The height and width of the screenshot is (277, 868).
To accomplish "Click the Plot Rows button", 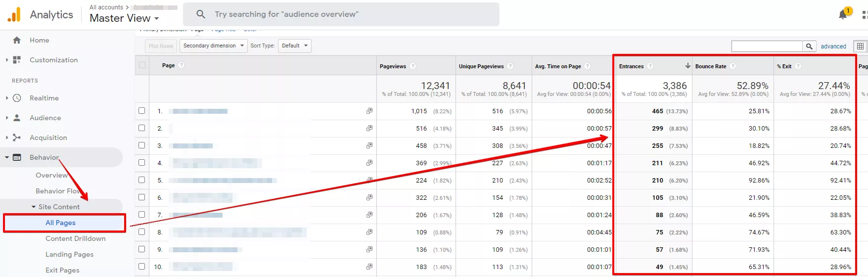I will pos(161,46).
